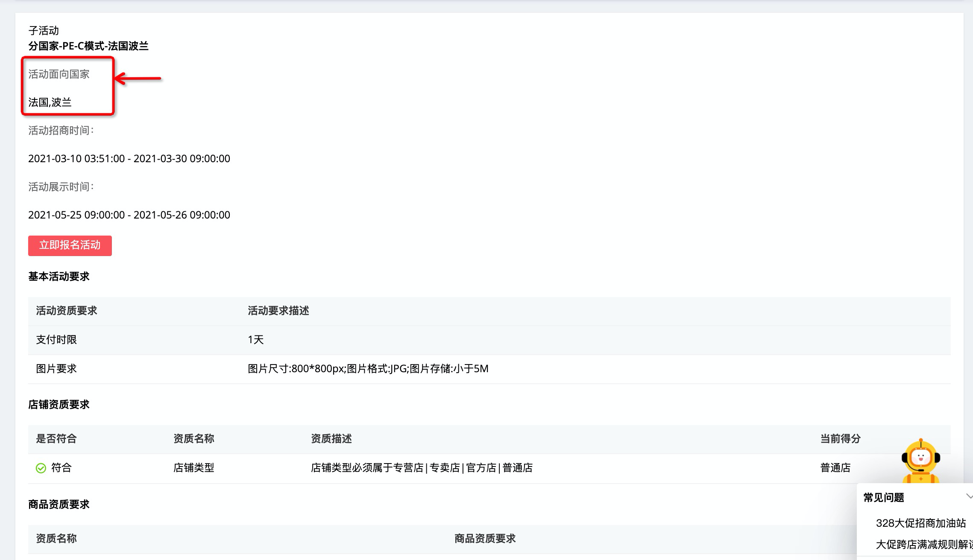Collapse the 常见问题 panel chevron
973x560 pixels.
pos(969,496)
